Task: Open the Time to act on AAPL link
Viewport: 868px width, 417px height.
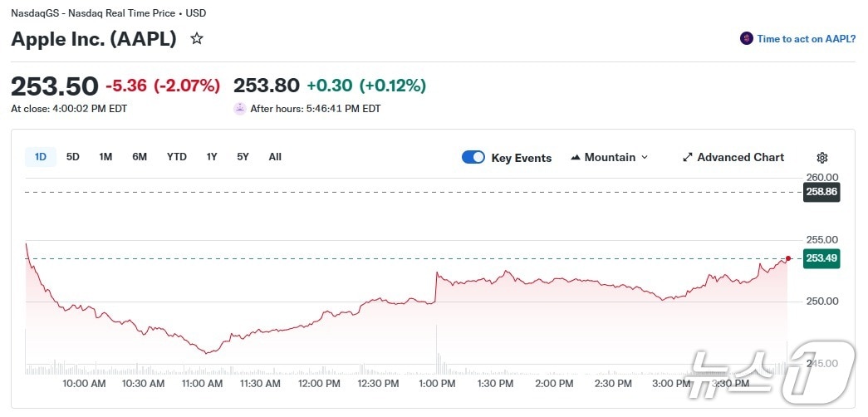Action: point(806,39)
